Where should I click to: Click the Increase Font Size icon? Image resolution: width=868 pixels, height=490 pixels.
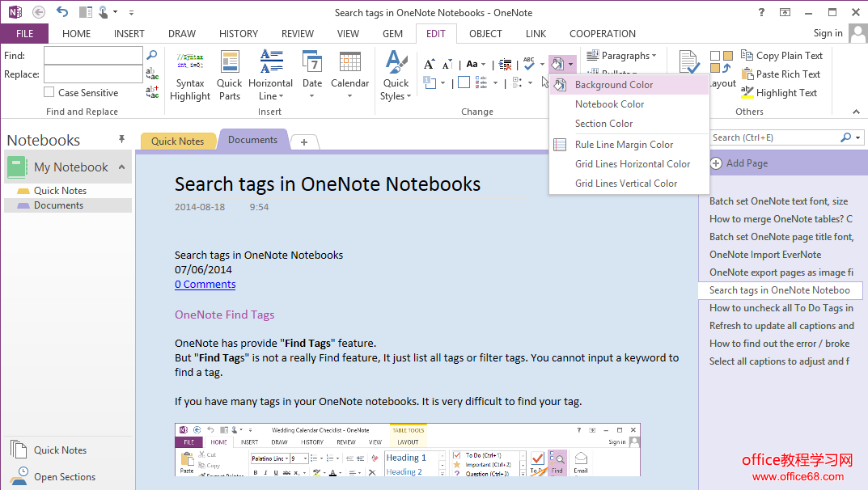pos(430,64)
